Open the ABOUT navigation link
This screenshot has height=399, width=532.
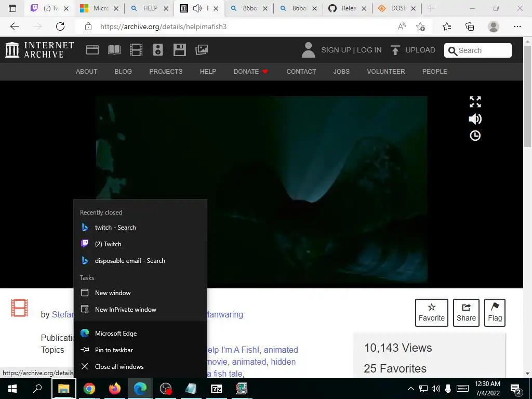[87, 72]
